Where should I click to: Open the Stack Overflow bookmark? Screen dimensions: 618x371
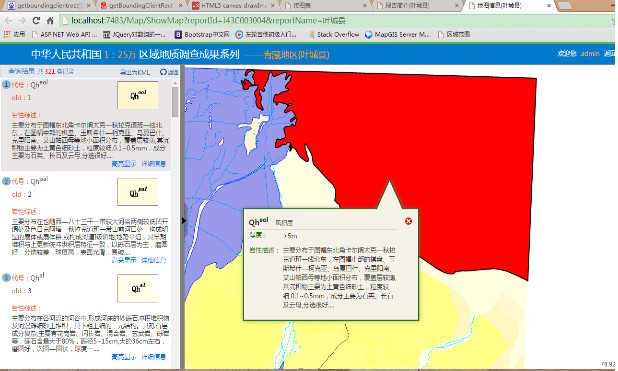click(334, 35)
